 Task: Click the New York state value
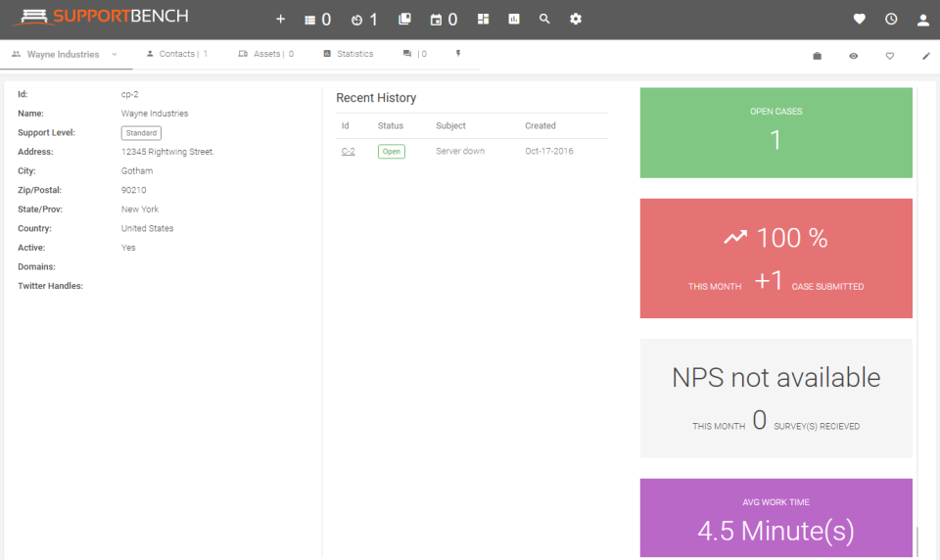[x=140, y=210]
